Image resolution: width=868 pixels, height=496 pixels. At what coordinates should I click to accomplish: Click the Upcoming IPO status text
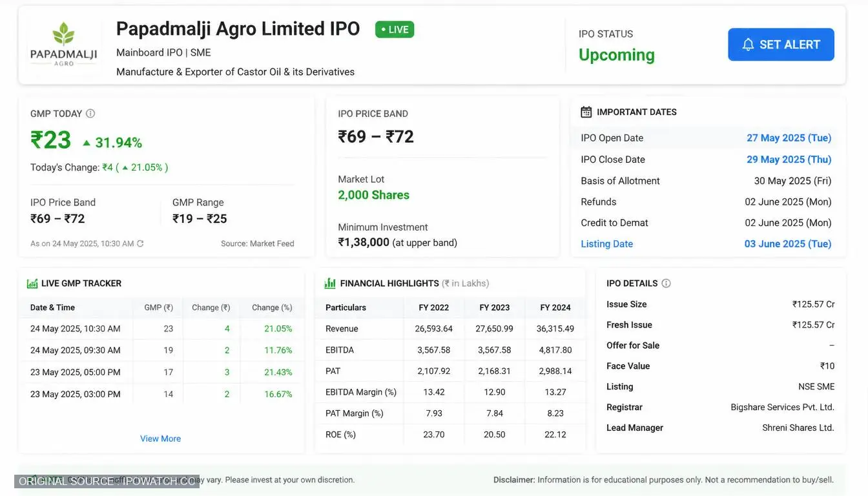[617, 55]
